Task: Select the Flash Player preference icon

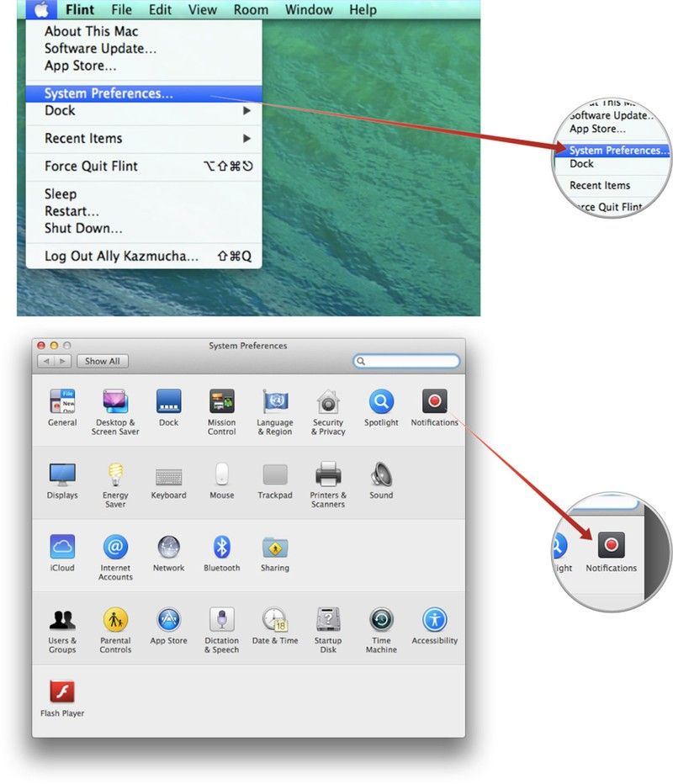Action: pyautogui.click(x=62, y=693)
